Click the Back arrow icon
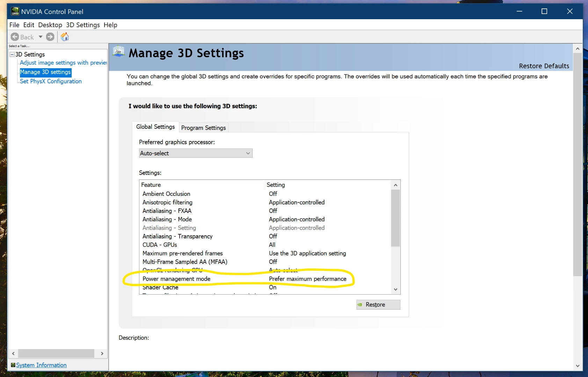588x377 pixels. (x=15, y=37)
